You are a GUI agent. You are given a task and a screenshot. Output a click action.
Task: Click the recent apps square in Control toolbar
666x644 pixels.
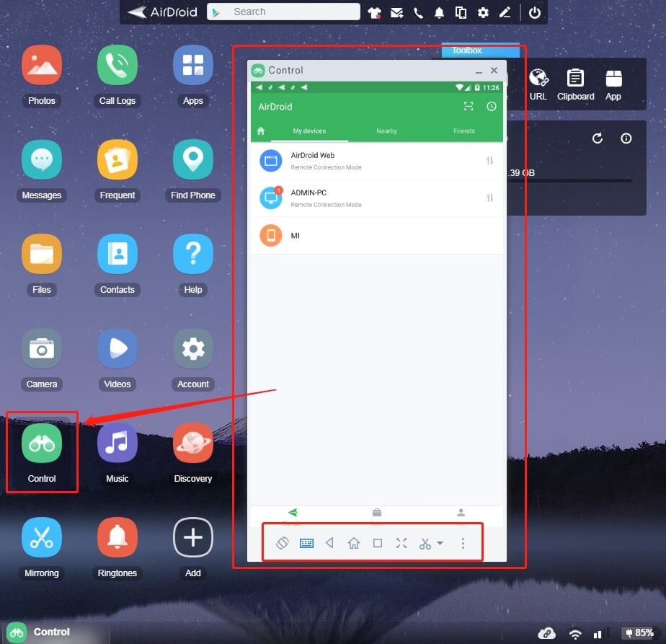click(377, 543)
